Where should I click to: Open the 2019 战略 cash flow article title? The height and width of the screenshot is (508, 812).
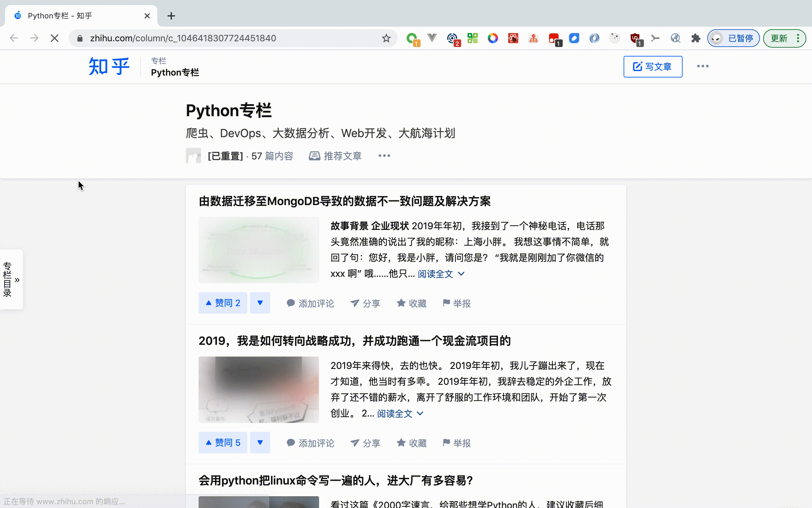[x=355, y=341]
